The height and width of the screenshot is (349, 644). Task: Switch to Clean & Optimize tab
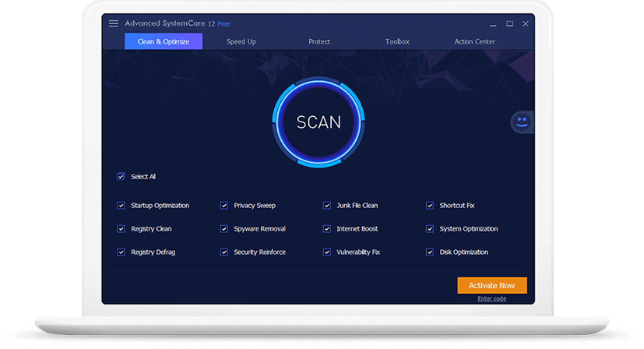coord(164,41)
